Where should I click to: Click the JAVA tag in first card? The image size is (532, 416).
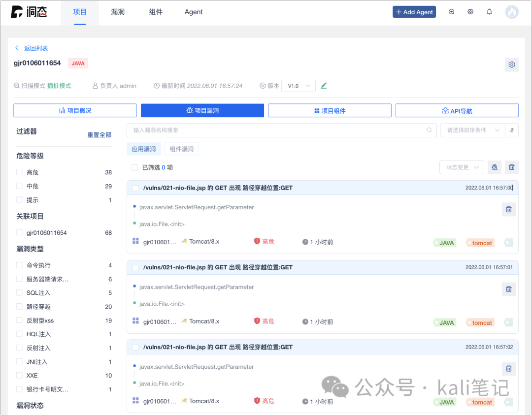tap(445, 243)
